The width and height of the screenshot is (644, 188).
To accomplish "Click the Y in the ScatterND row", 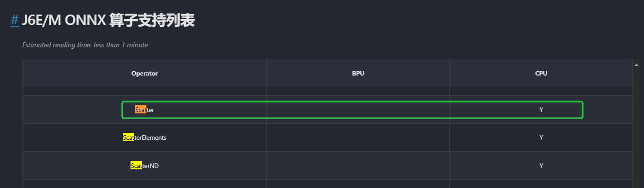I will coord(541,166).
